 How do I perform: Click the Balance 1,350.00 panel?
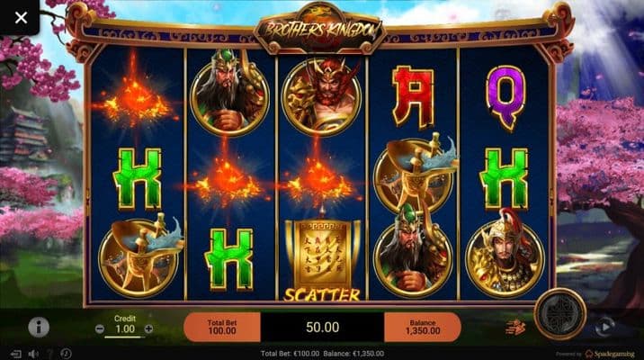tap(423, 327)
